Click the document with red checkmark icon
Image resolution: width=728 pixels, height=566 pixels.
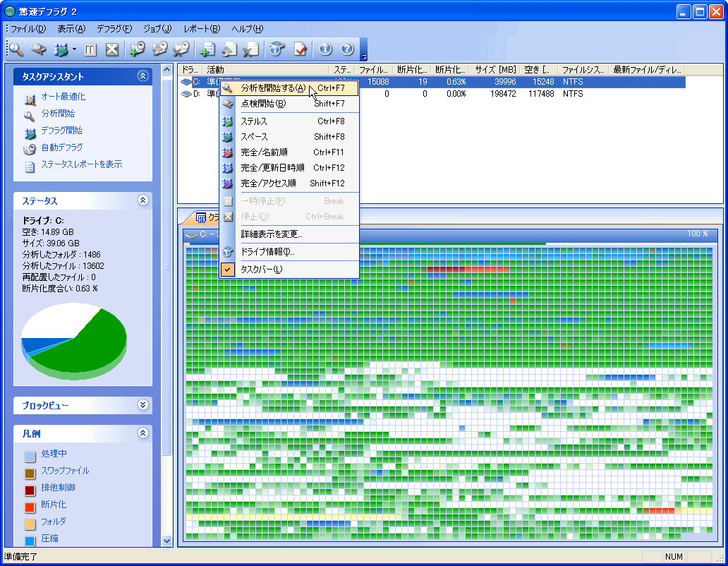301,49
